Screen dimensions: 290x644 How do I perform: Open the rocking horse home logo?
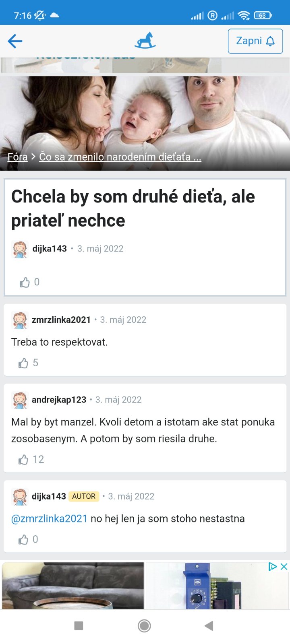[145, 41]
